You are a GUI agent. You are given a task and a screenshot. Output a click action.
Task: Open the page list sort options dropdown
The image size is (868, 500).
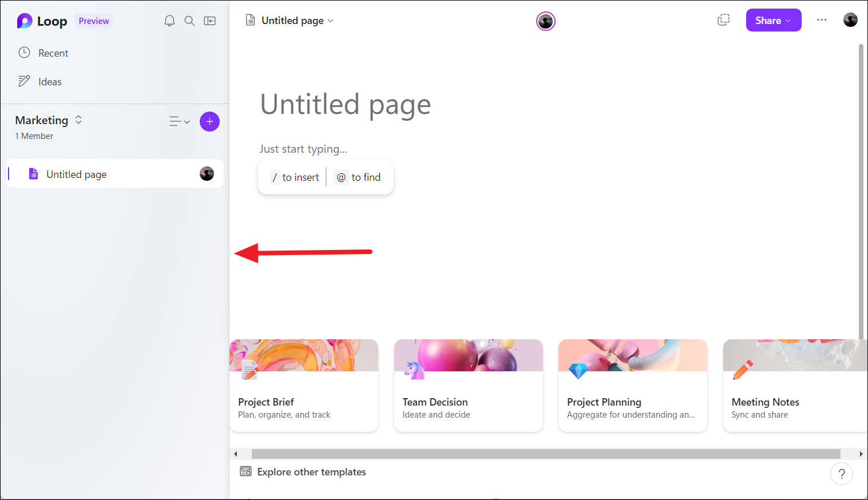click(x=180, y=121)
